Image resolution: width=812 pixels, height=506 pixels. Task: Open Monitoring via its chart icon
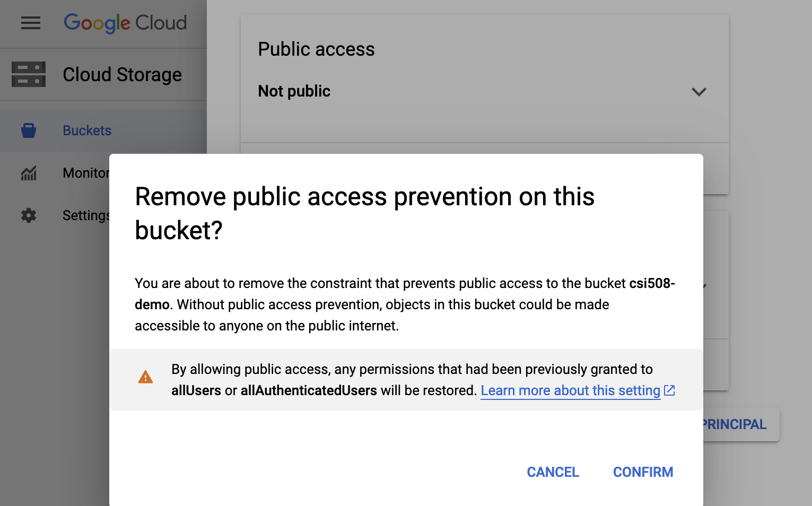click(x=28, y=173)
